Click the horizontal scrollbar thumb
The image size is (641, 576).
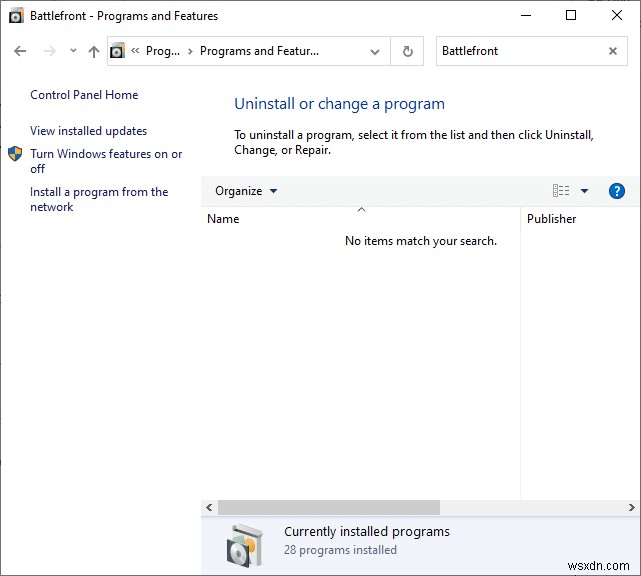coord(329,507)
